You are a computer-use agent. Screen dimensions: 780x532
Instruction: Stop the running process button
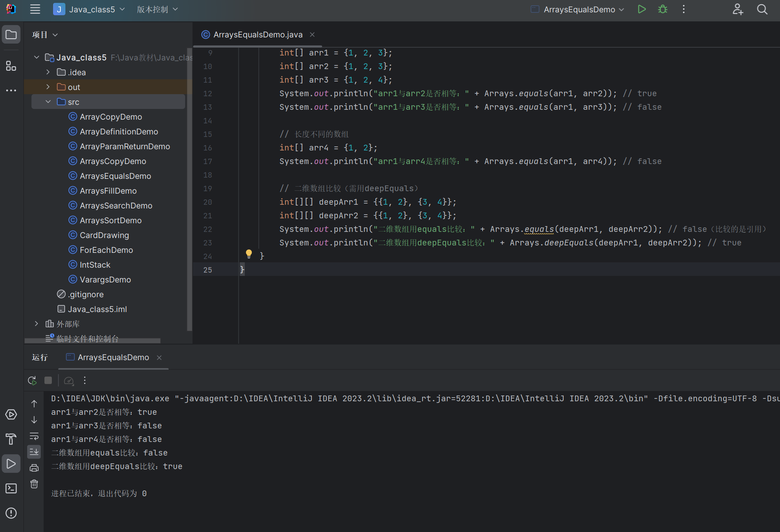click(48, 380)
